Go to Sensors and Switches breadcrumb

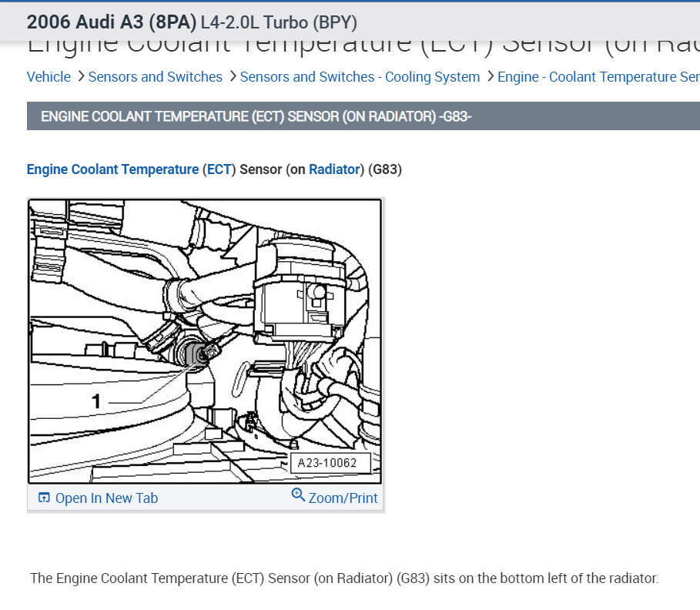click(155, 77)
